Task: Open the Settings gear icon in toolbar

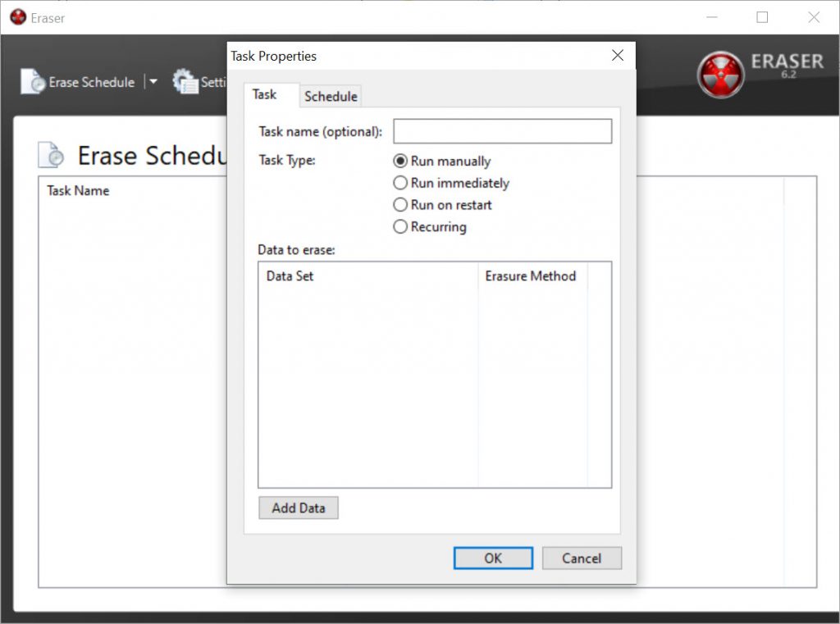Action: pos(185,81)
